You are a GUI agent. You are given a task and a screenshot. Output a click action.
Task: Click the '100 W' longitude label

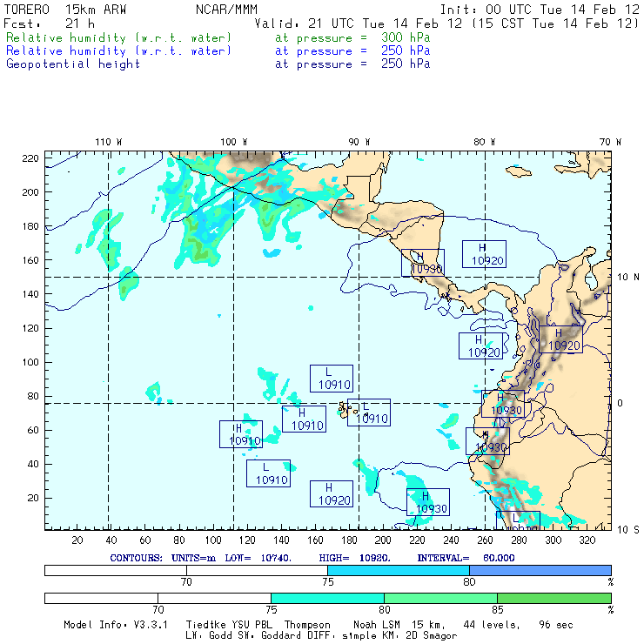click(234, 142)
